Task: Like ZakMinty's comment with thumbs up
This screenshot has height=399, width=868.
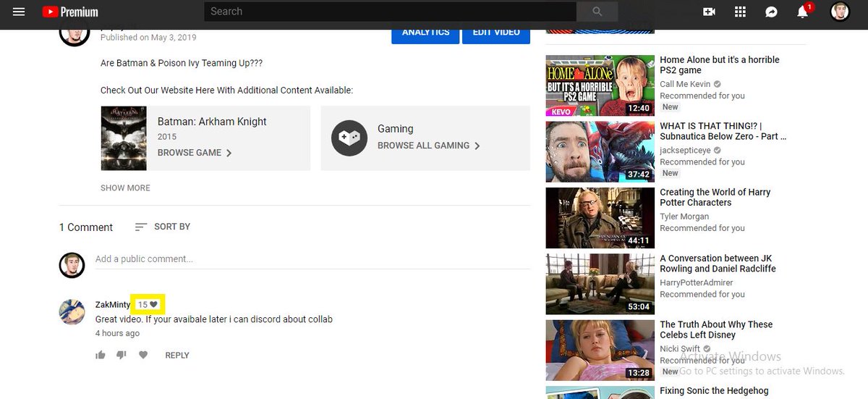Action: click(101, 355)
